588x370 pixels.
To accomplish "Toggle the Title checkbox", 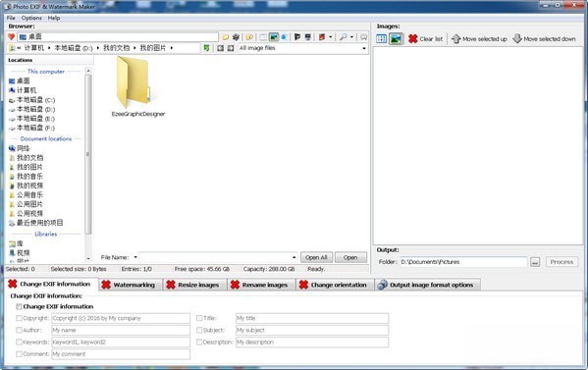I will click(199, 318).
